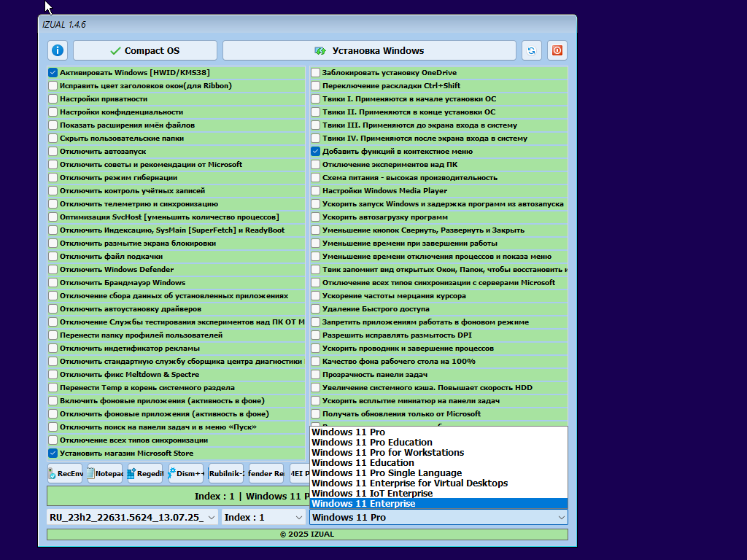Click the IZUAL 1.4.6 window title
This screenshot has width=747, height=560.
click(x=64, y=25)
